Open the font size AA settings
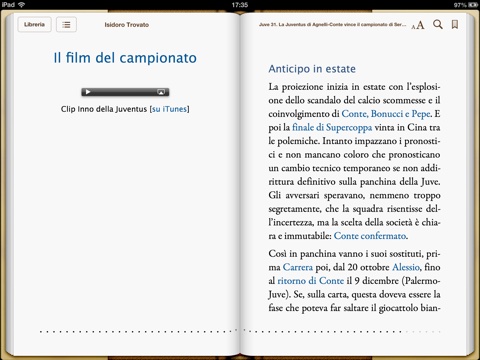480x360 pixels. point(418,25)
